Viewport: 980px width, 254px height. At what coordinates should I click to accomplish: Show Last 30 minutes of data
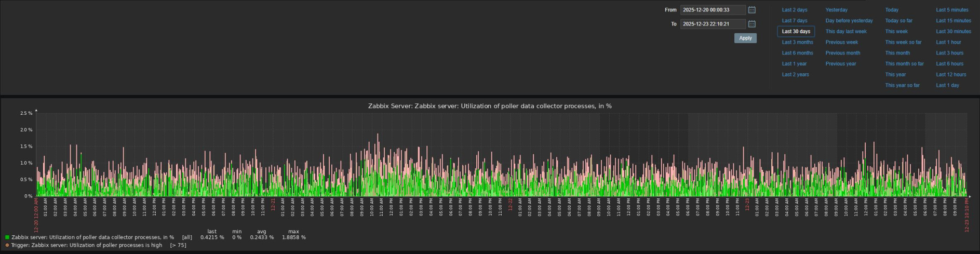tap(954, 32)
